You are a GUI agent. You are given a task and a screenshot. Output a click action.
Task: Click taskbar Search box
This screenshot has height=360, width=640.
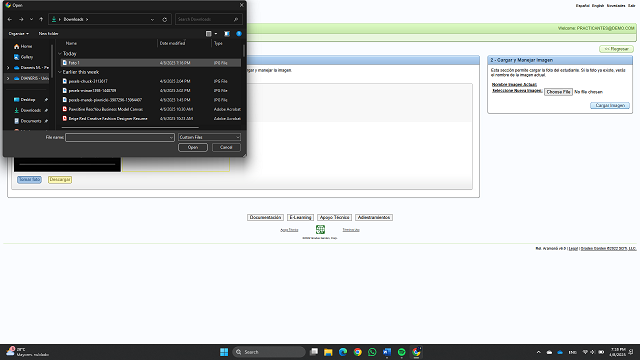click(269, 352)
